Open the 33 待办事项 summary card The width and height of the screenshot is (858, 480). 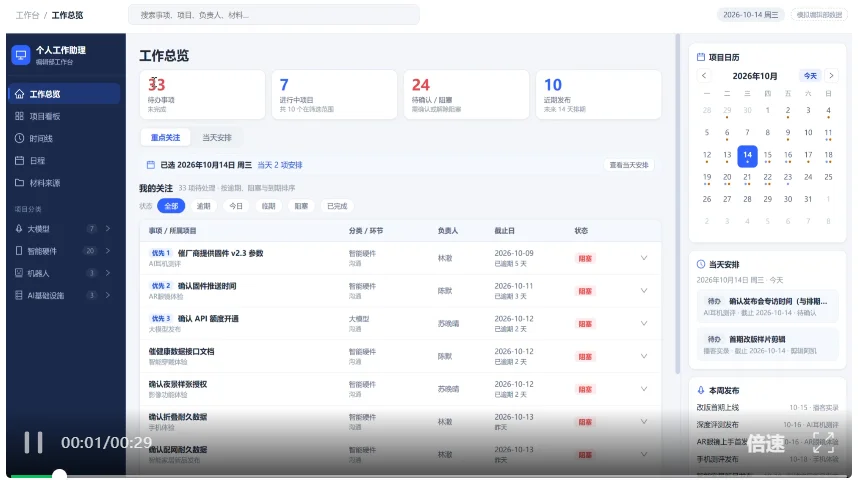coord(202,94)
